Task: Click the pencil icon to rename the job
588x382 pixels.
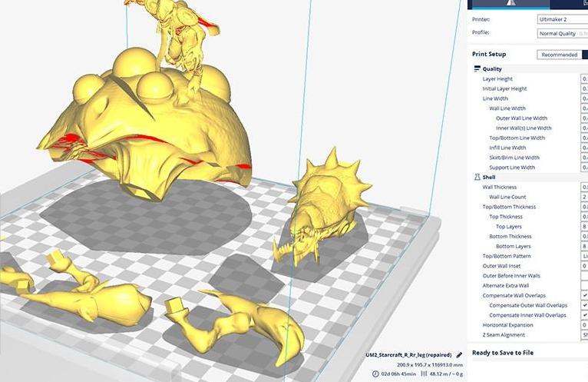Action: [459, 355]
